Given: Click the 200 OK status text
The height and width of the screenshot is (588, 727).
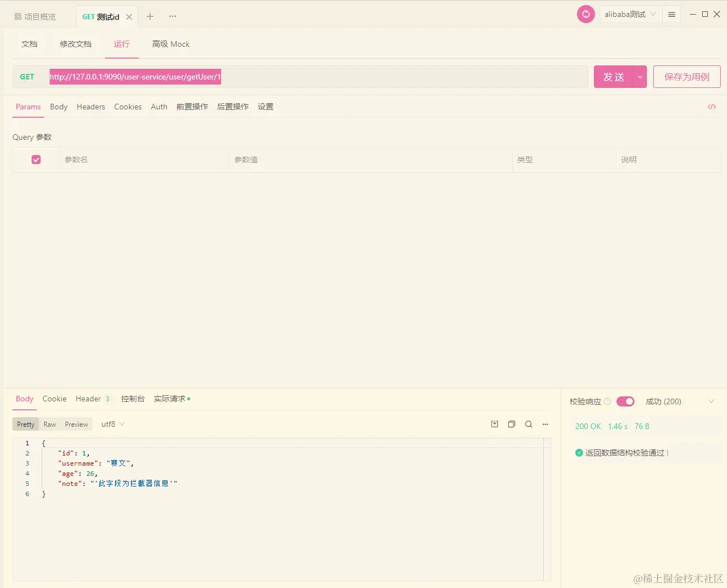Looking at the screenshot, I should click(588, 426).
